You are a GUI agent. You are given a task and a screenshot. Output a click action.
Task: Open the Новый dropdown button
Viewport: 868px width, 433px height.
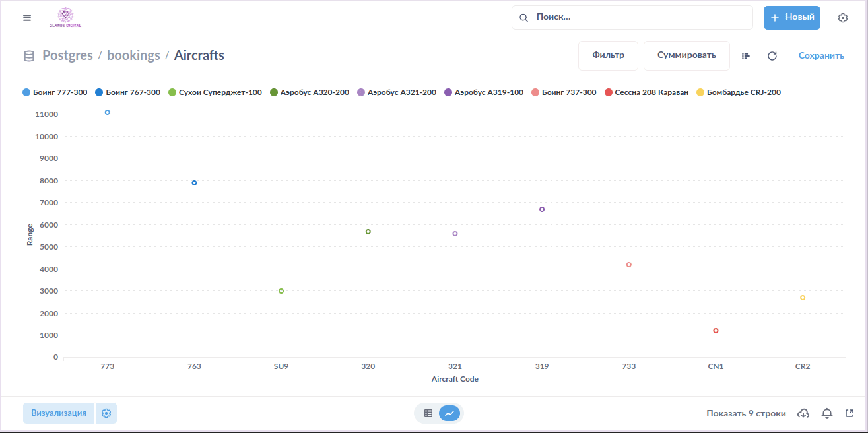click(x=791, y=18)
